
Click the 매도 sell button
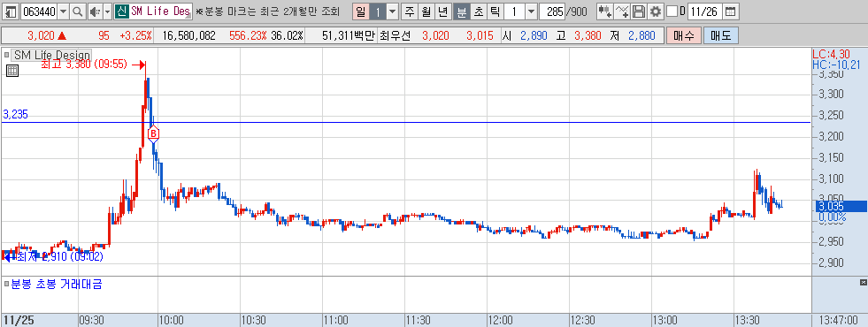tap(721, 36)
